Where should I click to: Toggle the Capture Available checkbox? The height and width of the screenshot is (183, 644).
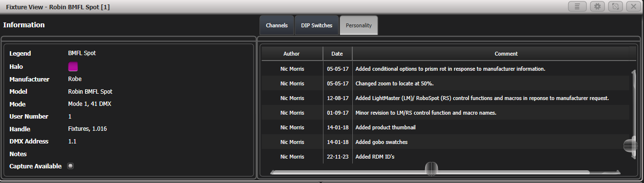point(71,166)
